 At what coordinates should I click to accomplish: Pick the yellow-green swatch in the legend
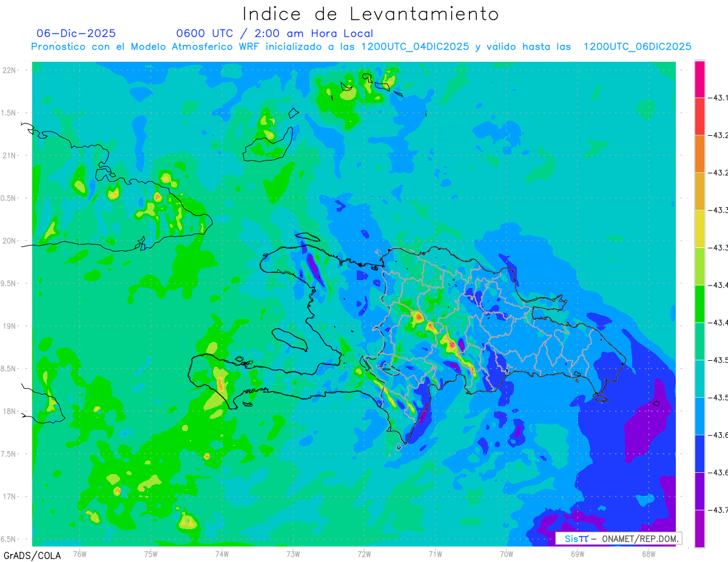tap(699, 266)
